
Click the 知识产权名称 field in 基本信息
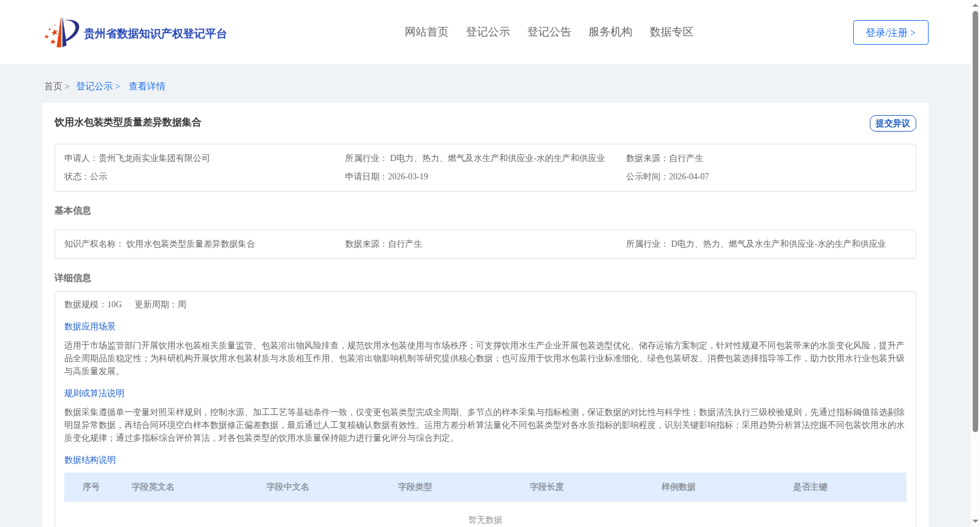coord(159,244)
